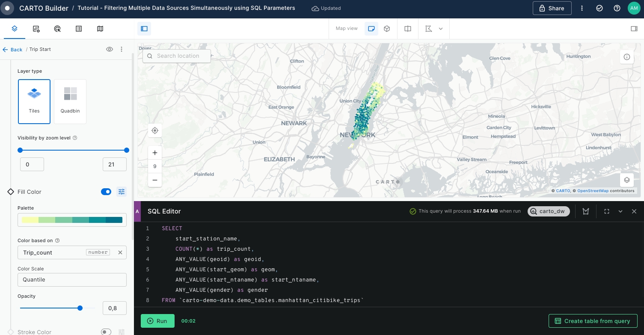Collapse the SQL Editor panel chevron
The image size is (644, 335).
[620, 211]
